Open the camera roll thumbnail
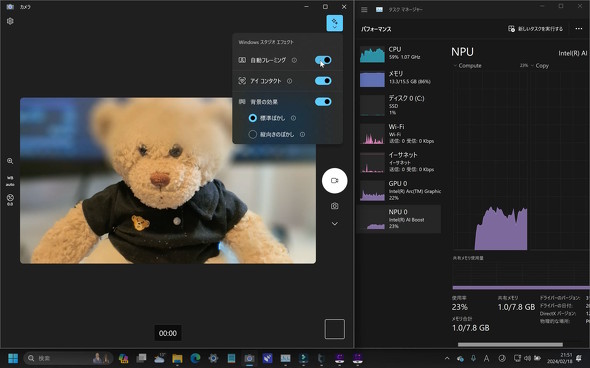 click(335, 329)
